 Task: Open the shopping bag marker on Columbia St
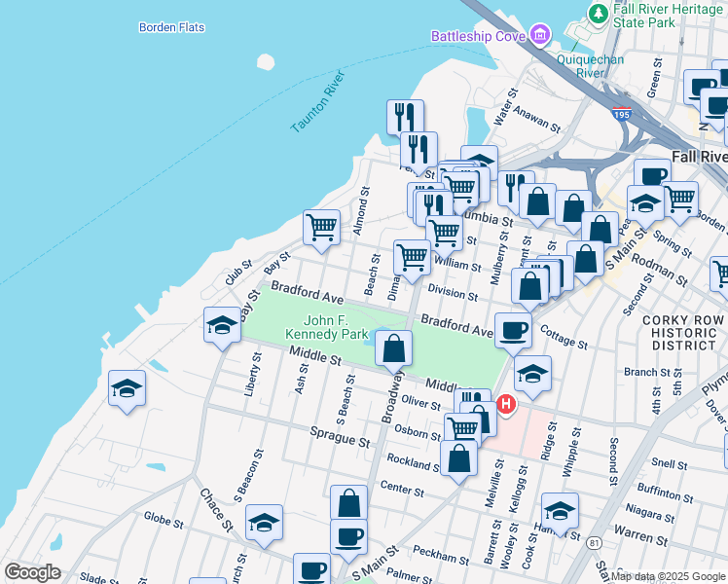[x=537, y=204]
